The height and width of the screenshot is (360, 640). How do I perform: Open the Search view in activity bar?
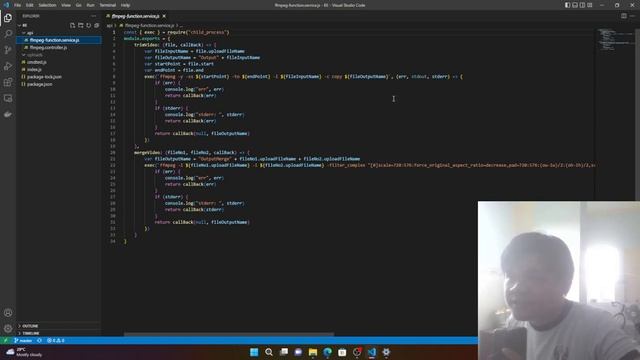pyautogui.click(x=8, y=34)
